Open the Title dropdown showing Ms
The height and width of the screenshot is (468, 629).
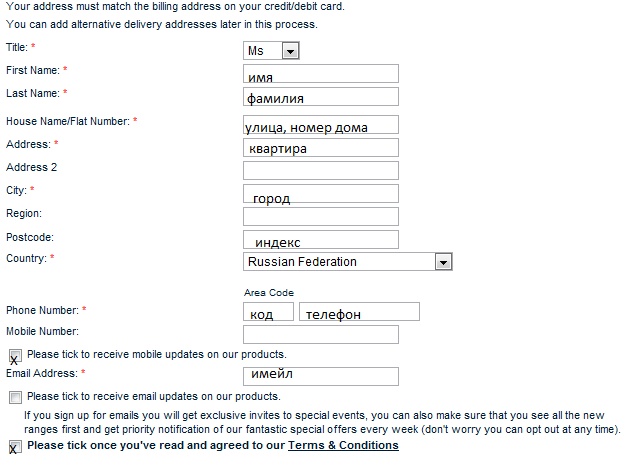pyautogui.click(x=290, y=50)
